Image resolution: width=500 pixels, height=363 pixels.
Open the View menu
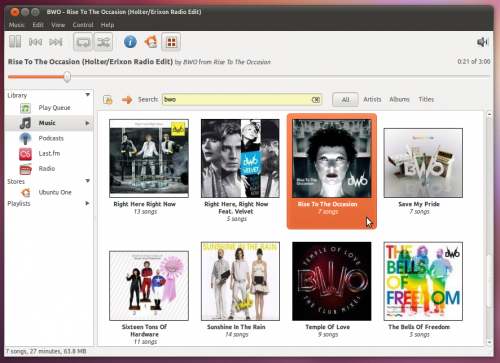click(x=58, y=25)
